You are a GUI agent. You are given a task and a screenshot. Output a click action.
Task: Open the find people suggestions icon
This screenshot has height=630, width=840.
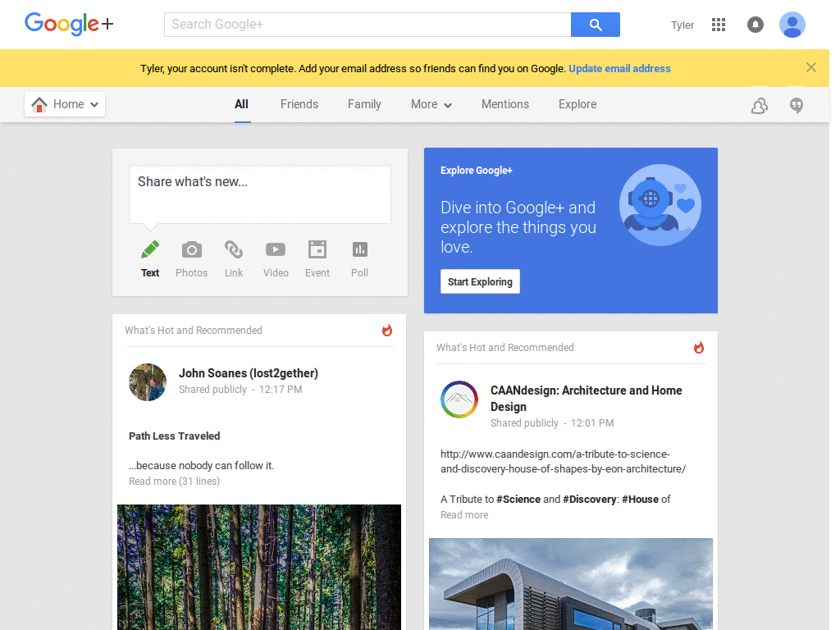tap(759, 105)
